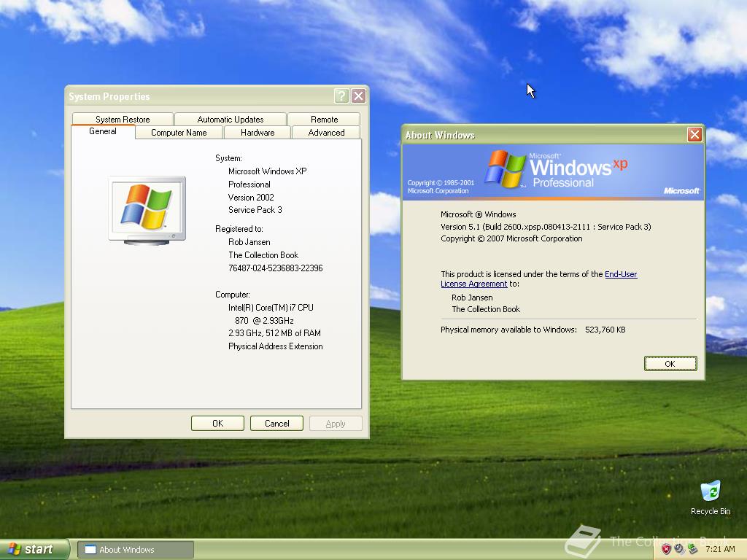747x560 pixels.
Task: Click 'Microsoft Windows XP' system text
Action: click(267, 171)
